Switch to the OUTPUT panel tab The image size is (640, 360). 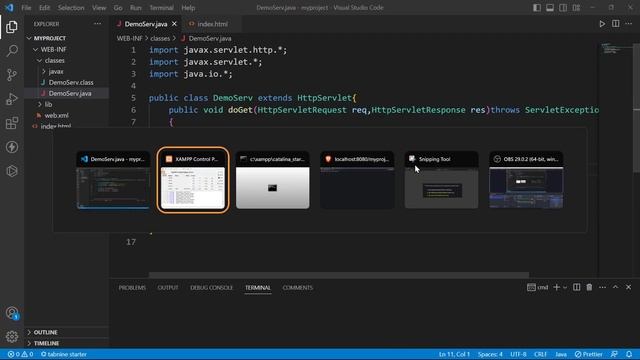[168, 288]
